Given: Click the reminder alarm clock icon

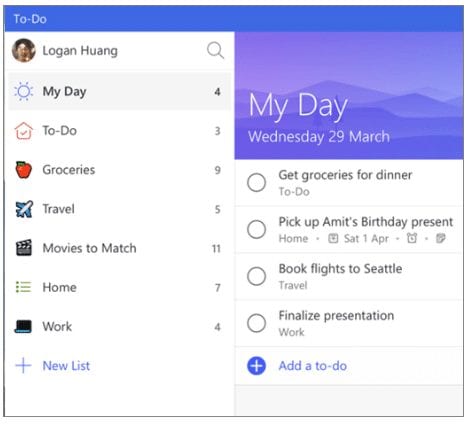Looking at the screenshot, I should click(x=412, y=238).
